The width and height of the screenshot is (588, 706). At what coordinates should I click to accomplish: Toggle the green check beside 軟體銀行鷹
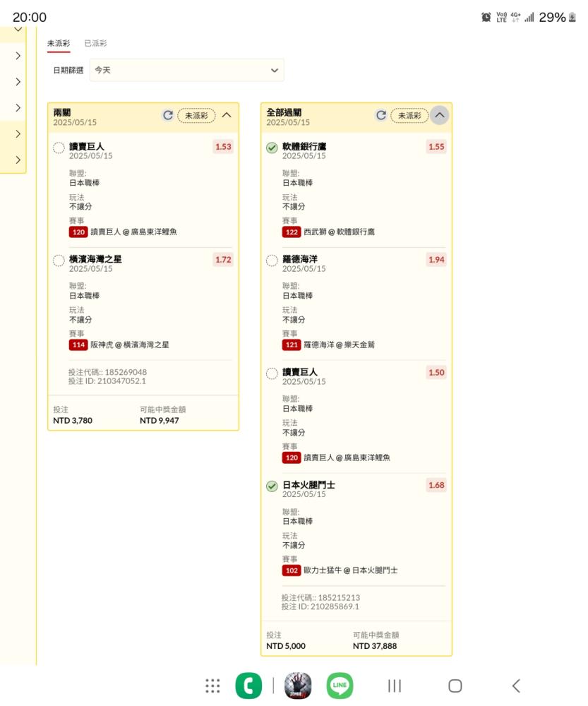272,148
